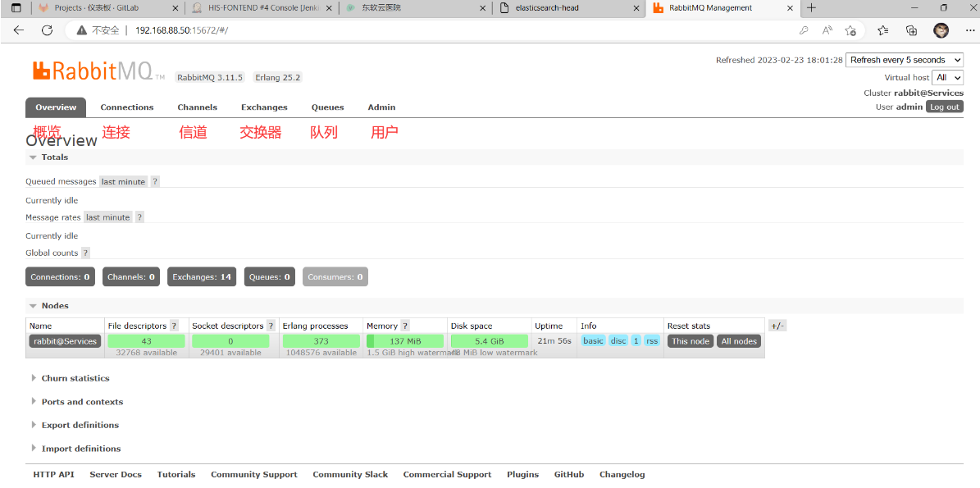Click help icon next to Queued messages

(x=155, y=182)
